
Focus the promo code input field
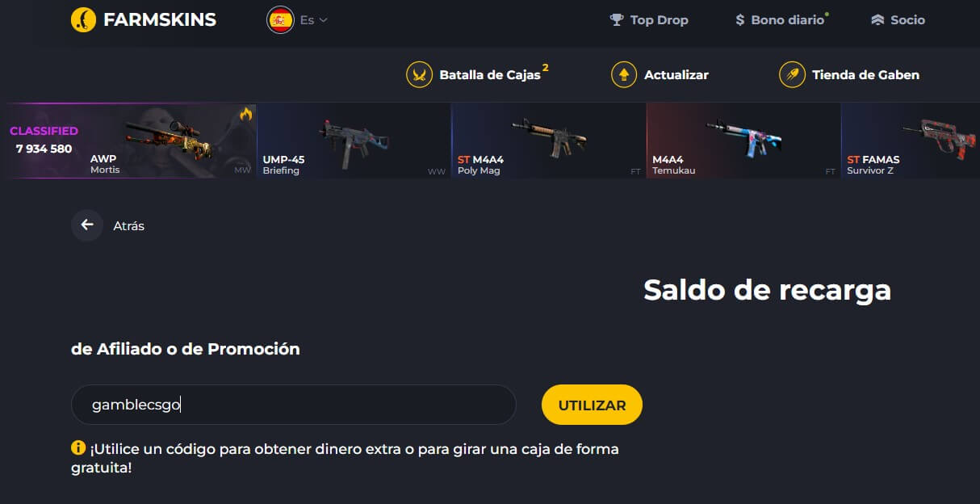tap(294, 405)
